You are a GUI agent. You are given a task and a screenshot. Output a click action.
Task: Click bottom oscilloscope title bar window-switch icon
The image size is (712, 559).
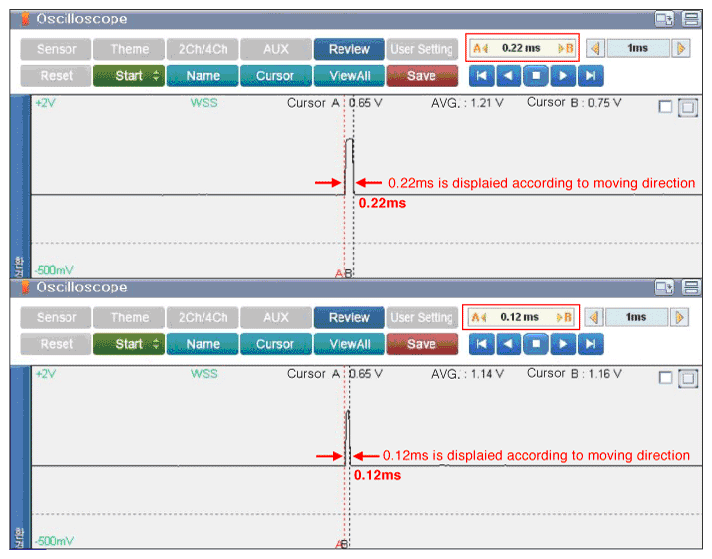664,287
